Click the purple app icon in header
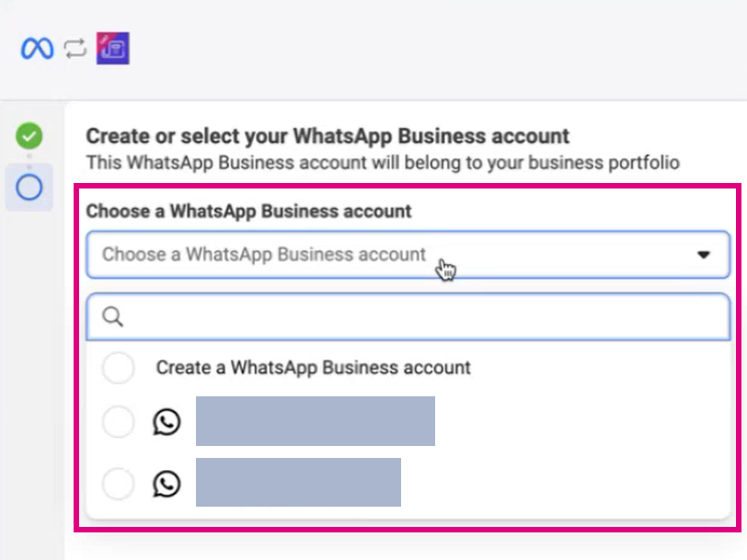 coord(113,49)
